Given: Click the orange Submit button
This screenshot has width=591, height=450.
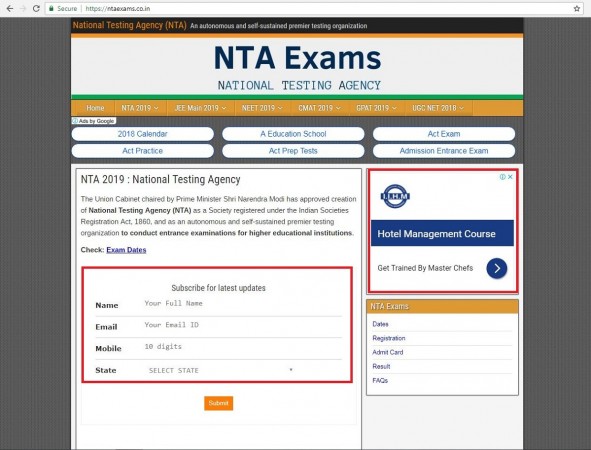Looking at the screenshot, I should (x=219, y=403).
